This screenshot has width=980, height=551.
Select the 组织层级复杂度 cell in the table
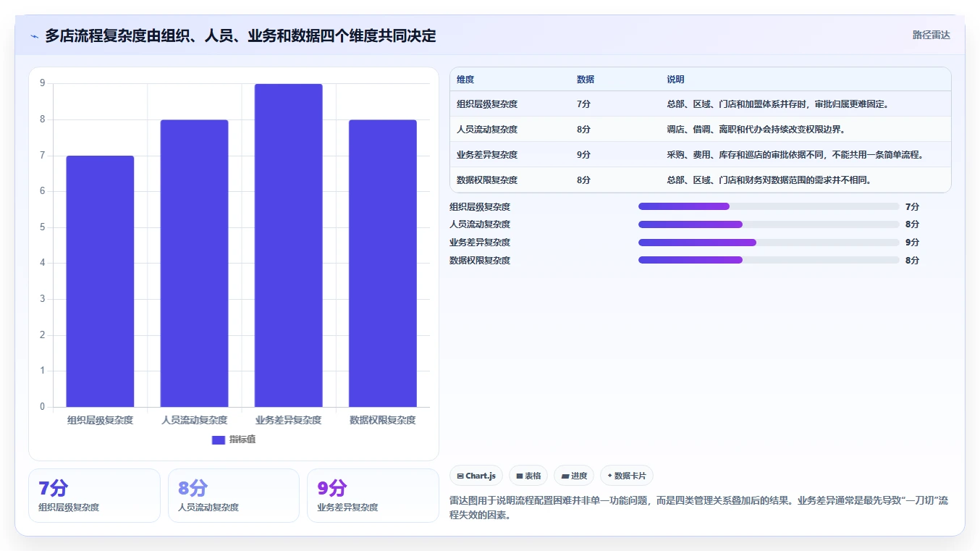click(x=487, y=104)
